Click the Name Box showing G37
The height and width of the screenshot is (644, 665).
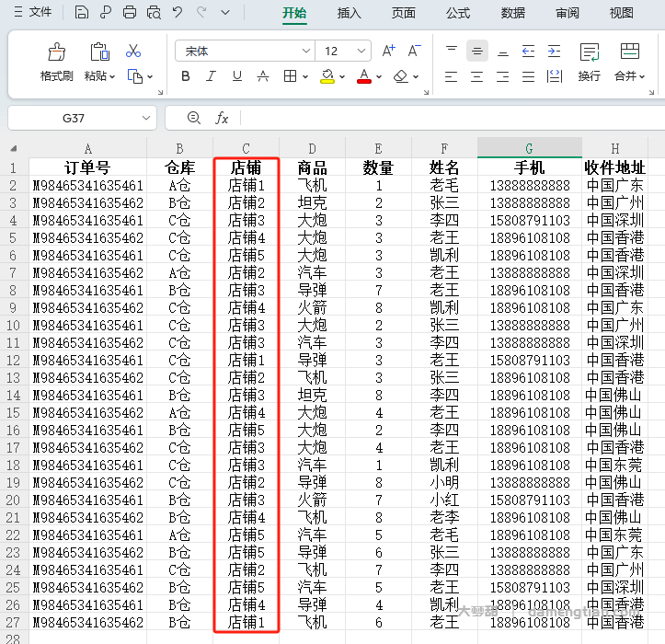(x=74, y=118)
